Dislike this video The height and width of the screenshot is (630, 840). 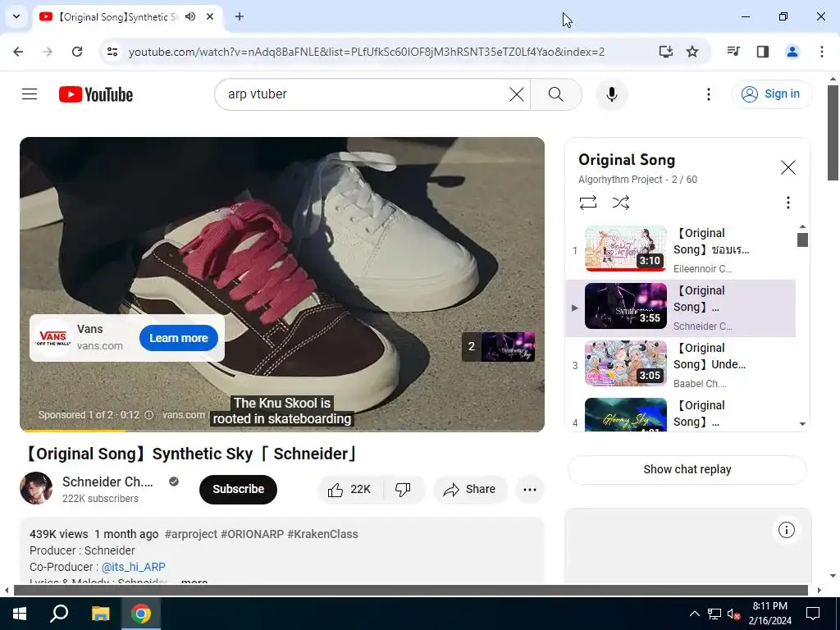point(403,489)
